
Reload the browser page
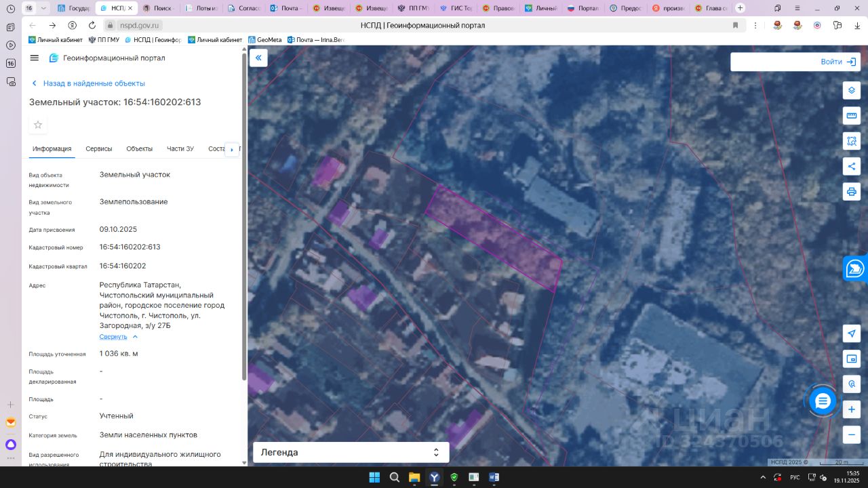click(92, 25)
